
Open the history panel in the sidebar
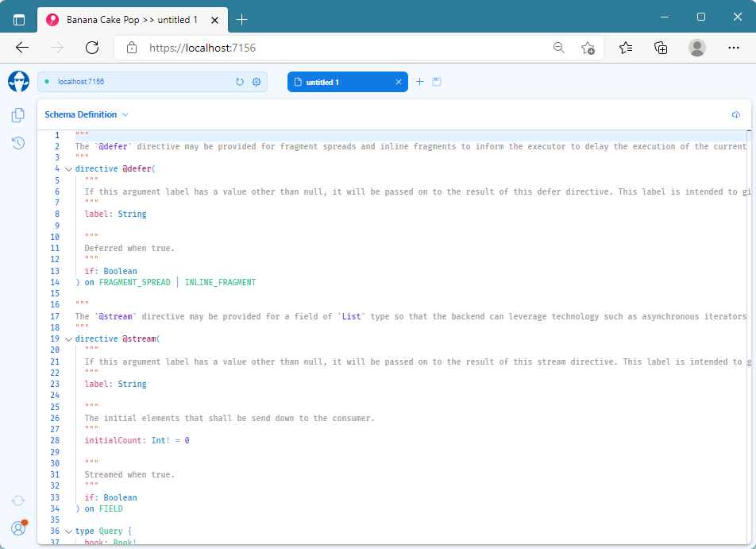[17, 144]
